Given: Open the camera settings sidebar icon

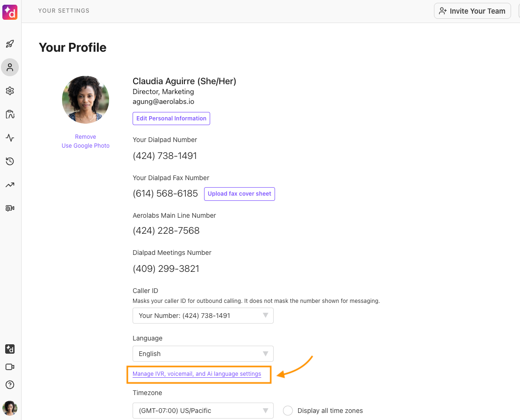Looking at the screenshot, I should (x=10, y=208).
